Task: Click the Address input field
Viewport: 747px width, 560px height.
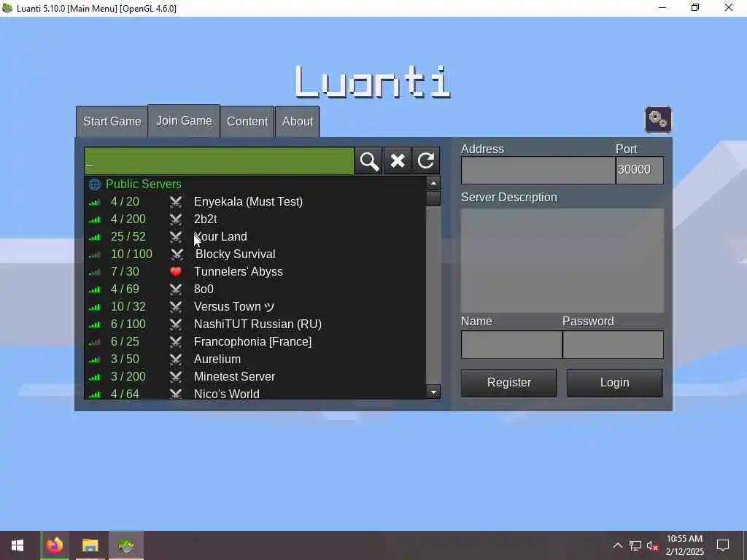Action: click(538, 170)
